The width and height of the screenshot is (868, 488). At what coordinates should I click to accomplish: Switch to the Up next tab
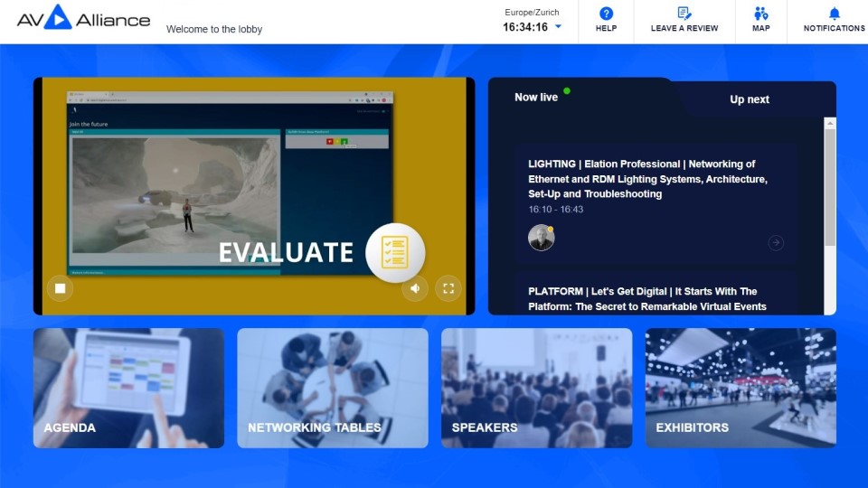(749, 99)
